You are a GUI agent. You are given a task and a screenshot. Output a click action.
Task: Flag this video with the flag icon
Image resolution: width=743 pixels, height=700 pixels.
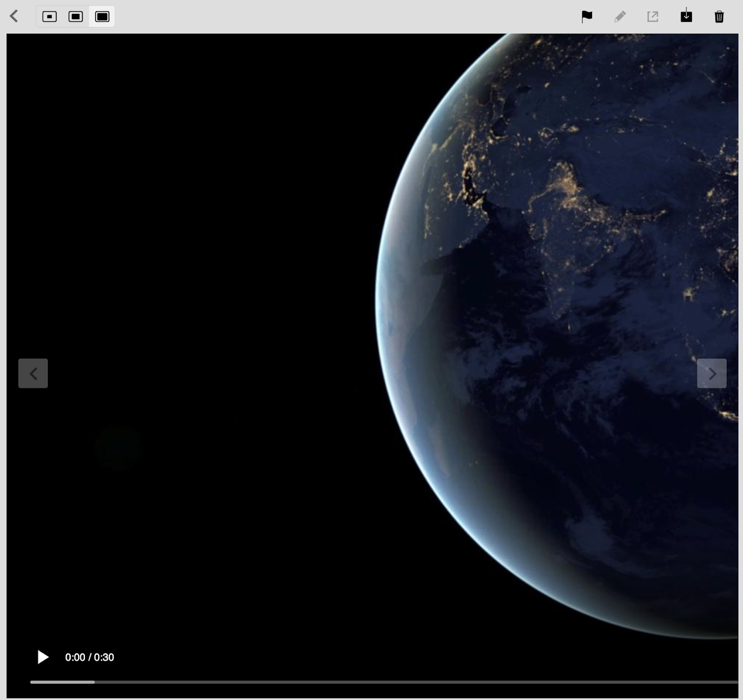(x=587, y=17)
